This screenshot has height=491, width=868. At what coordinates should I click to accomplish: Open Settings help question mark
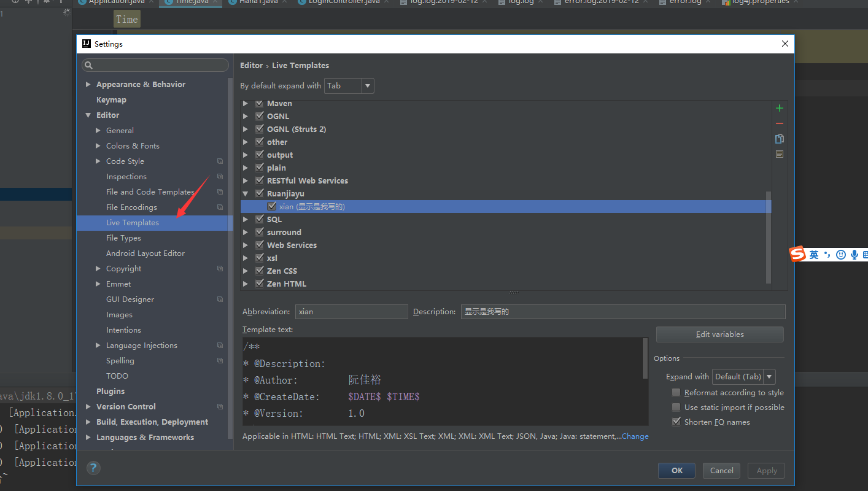[93, 468]
